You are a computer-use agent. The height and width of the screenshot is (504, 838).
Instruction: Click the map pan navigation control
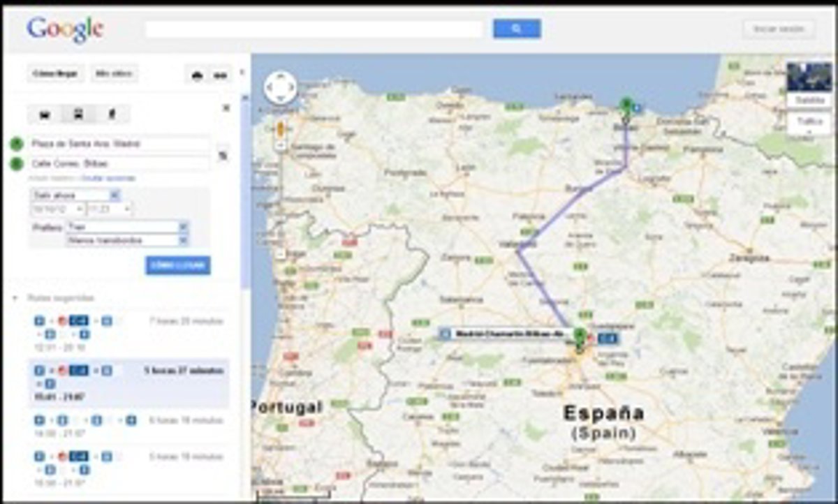click(x=281, y=89)
